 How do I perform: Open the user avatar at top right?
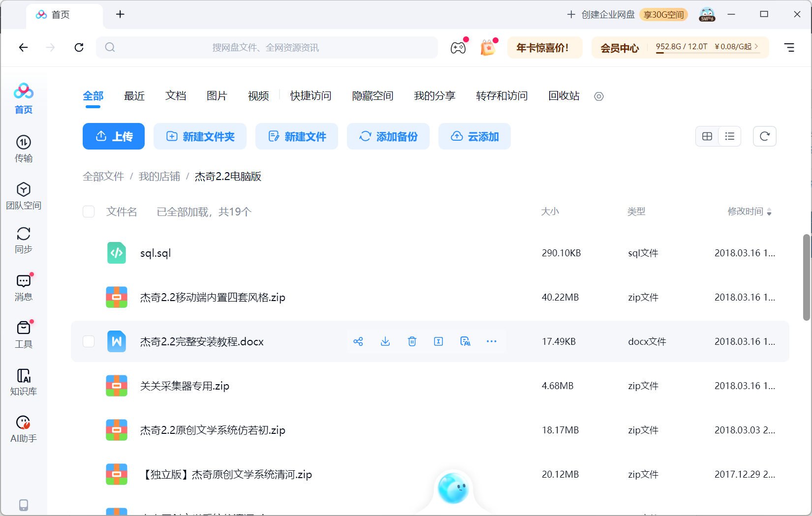pos(707,15)
